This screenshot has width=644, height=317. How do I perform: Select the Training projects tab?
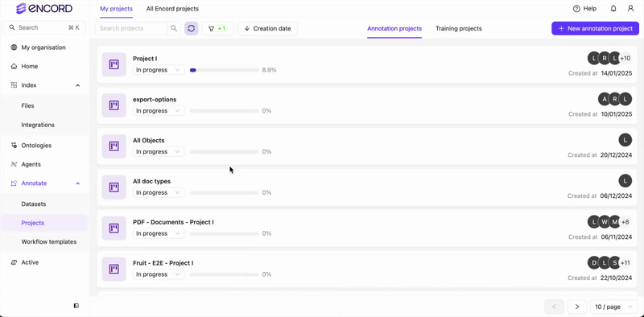tap(459, 28)
